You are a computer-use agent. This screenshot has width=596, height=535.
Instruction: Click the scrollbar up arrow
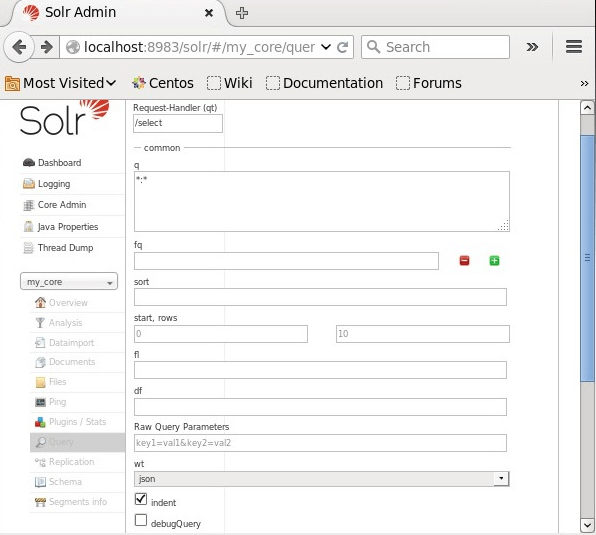(587, 108)
